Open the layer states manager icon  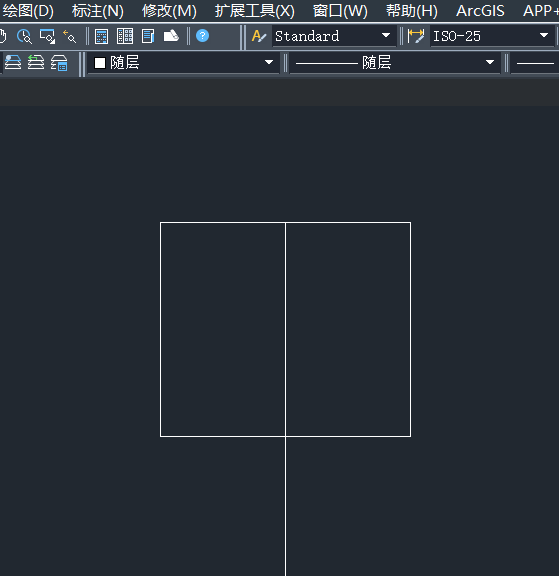click(59, 62)
